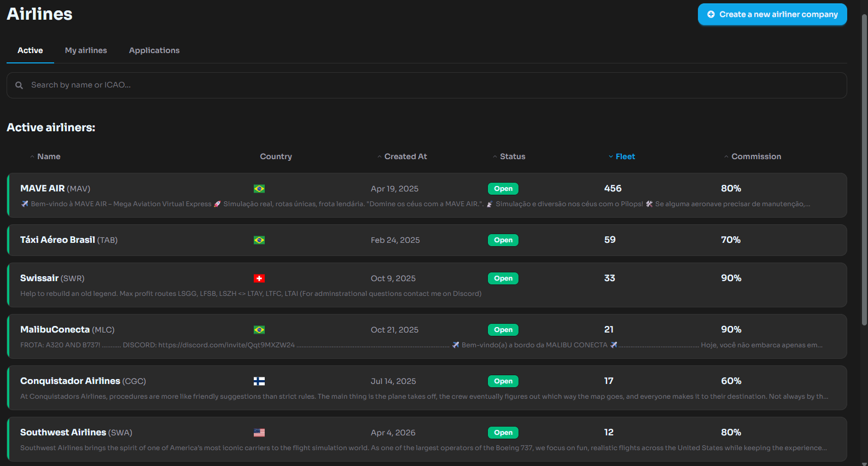
Task: Click the Country column header
Action: (276, 156)
